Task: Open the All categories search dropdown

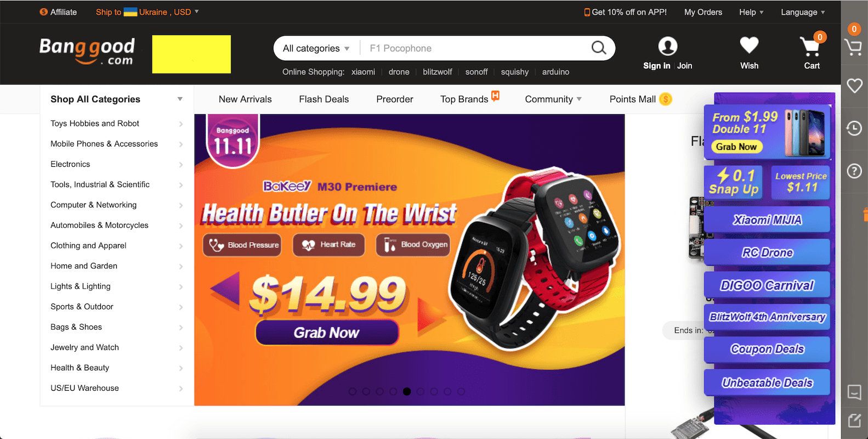Action: (316, 48)
